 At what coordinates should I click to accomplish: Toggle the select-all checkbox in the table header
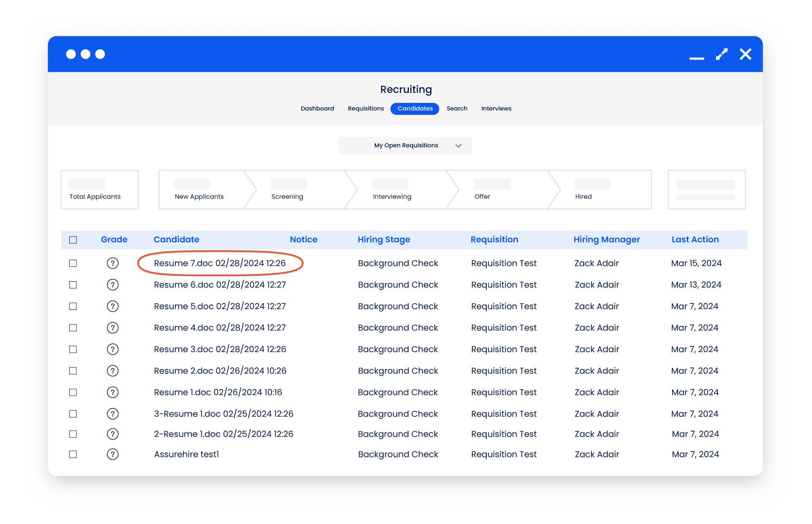(x=73, y=239)
